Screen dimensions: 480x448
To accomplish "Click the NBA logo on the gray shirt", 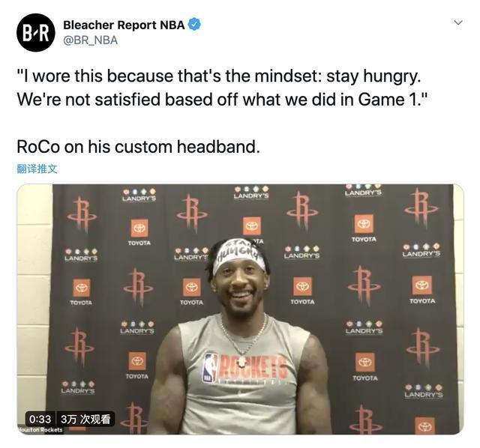I will coord(208,368).
